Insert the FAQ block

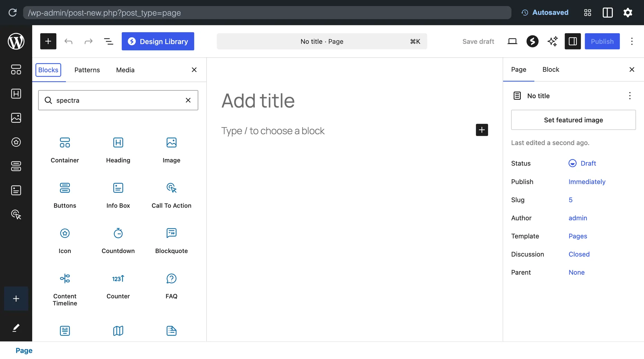171,286
